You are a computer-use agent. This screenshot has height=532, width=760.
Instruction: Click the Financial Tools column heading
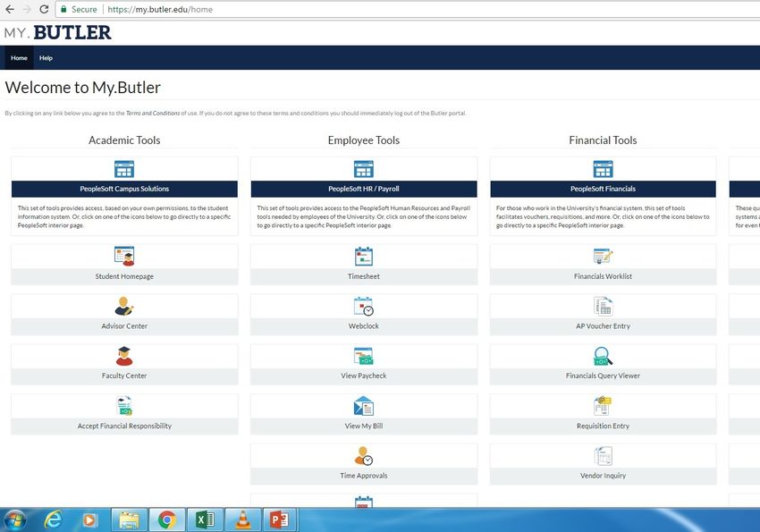click(603, 140)
